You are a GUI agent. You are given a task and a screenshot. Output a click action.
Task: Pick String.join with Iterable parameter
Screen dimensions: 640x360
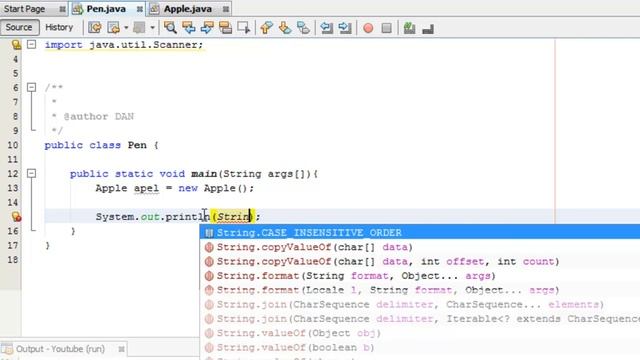tap(420, 319)
